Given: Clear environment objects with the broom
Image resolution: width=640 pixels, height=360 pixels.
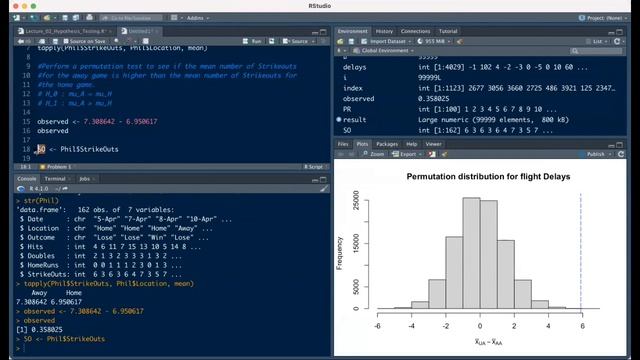Looking at the screenshot, I should [x=460, y=41].
